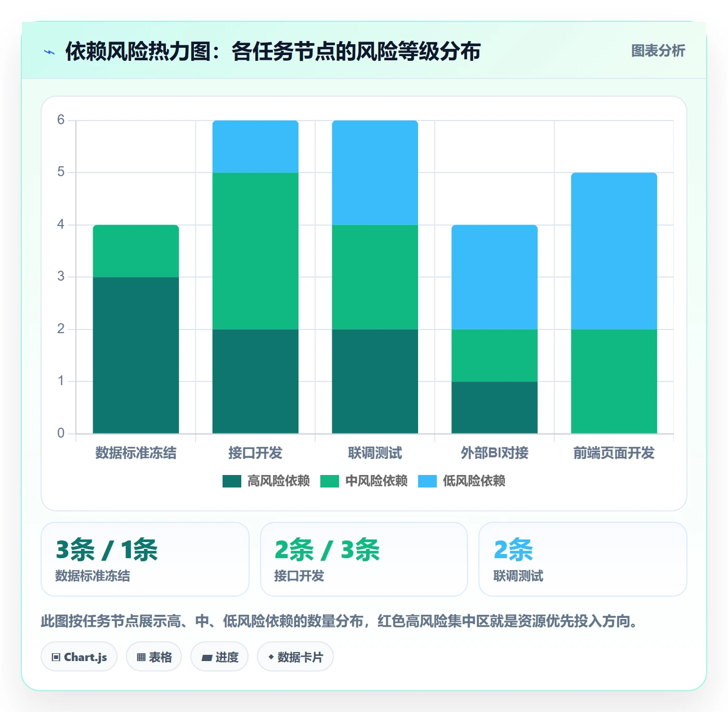Click the 低风险依赖 legend label text
This screenshot has height=712, width=728.
(474, 481)
